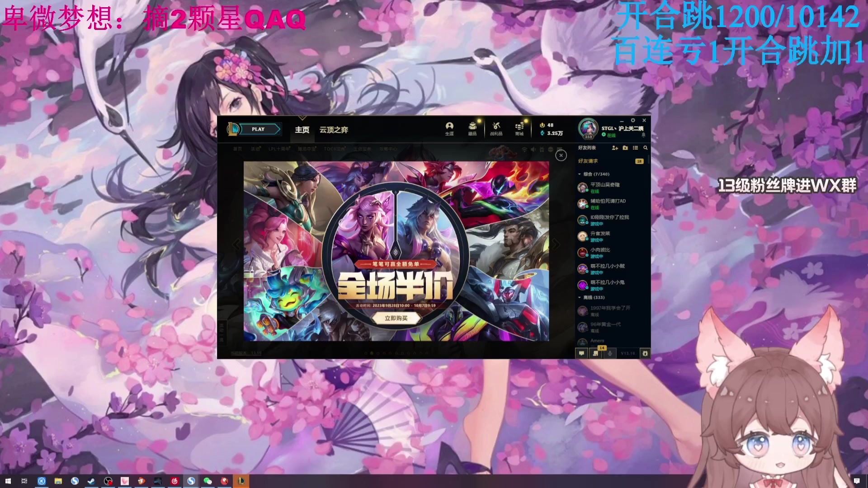Select friend 升官发菜
Viewport: 868px width, 488px height.
click(612, 236)
